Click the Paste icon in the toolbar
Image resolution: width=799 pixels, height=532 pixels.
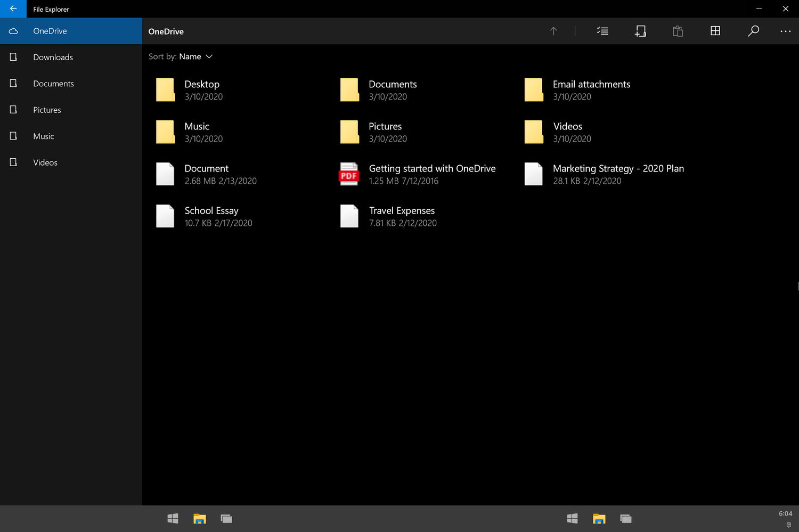678,31
